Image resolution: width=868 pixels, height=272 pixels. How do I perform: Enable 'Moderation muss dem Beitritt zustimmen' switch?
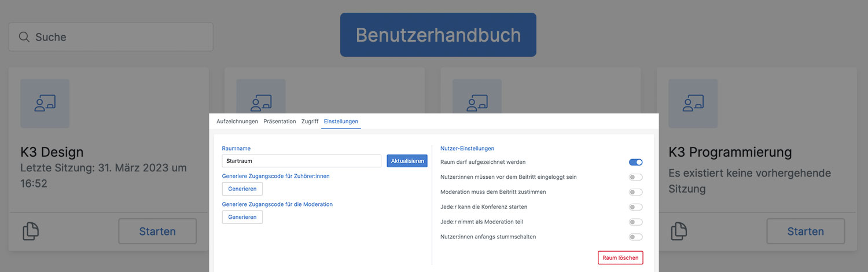pyautogui.click(x=635, y=192)
